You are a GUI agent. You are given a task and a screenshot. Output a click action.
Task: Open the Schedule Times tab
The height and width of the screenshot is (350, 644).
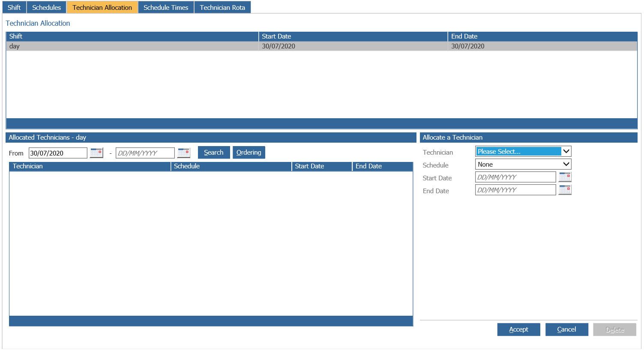166,7
